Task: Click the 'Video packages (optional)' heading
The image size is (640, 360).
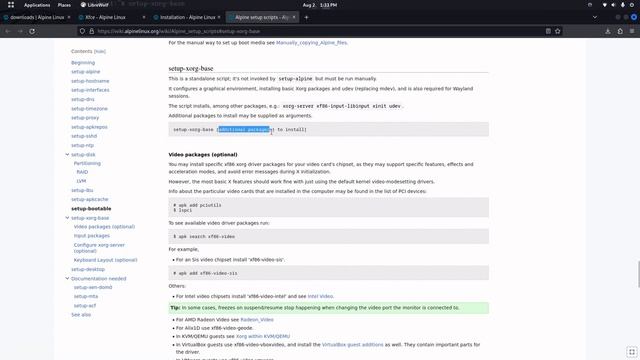Action: (203, 155)
